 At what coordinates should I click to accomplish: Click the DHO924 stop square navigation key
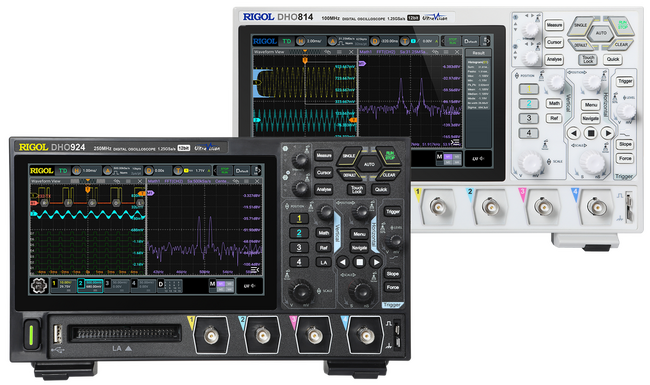tap(360, 262)
